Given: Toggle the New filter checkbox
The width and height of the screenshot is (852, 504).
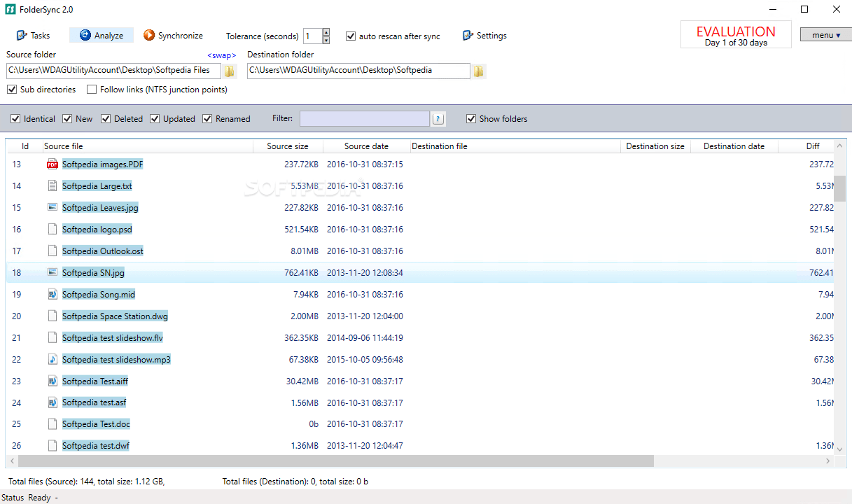Looking at the screenshot, I should 67,119.
